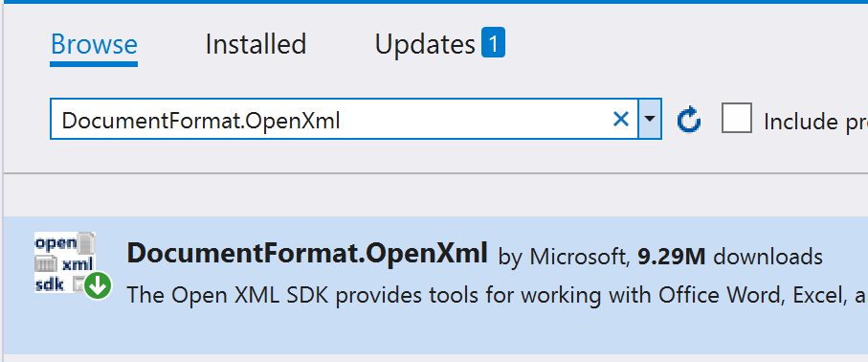868x362 pixels.
Task: Go to the Updates tab
Action: [x=425, y=45]
